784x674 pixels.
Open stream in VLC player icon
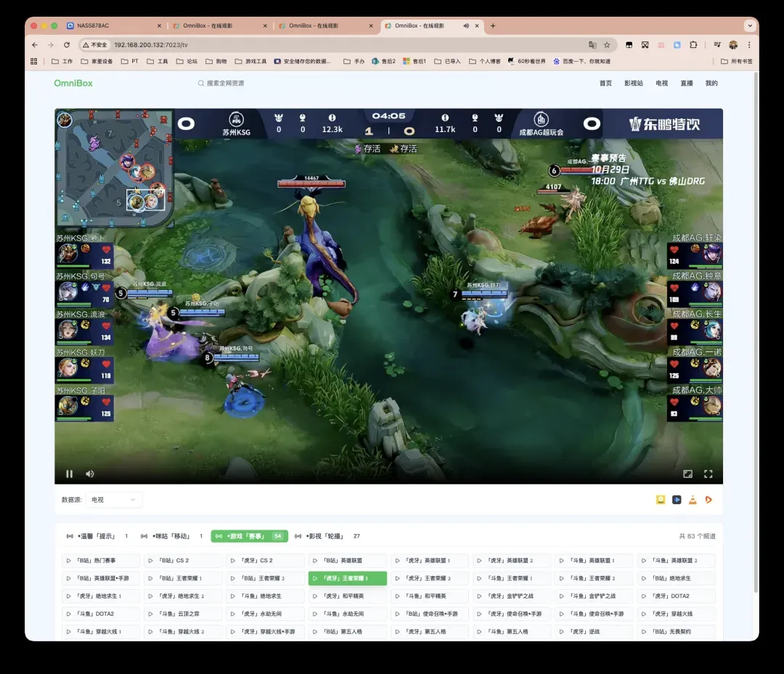click(x=693, y=500)
